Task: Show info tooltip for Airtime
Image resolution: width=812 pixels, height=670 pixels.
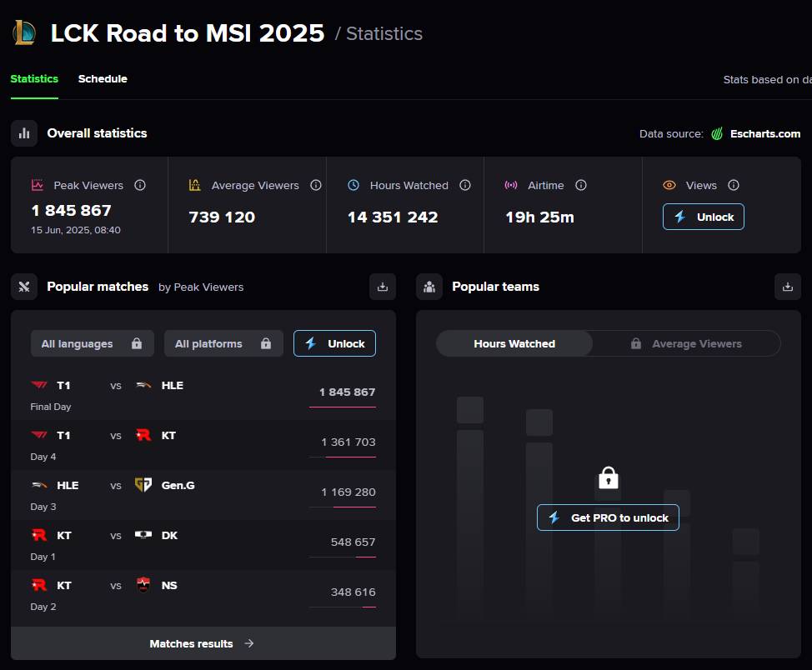Action: 581,185
